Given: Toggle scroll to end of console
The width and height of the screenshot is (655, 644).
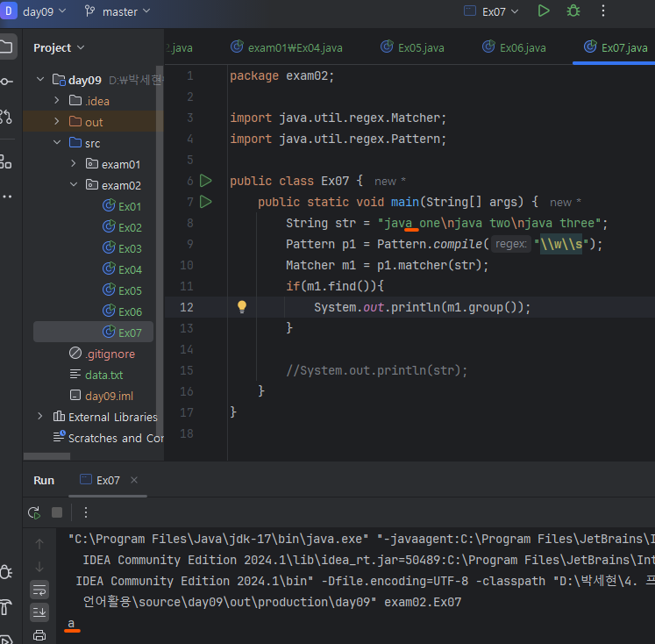Looking at the screenshot, I should click(39, 612).
